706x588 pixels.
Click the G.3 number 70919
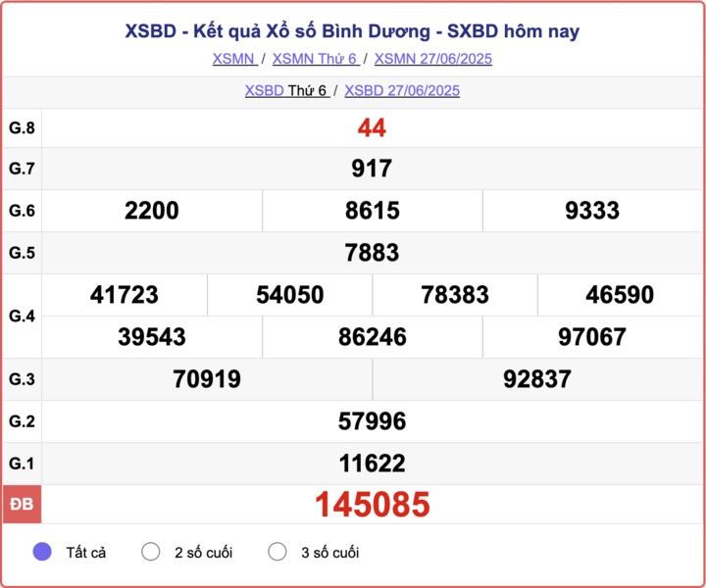(207, 379)
